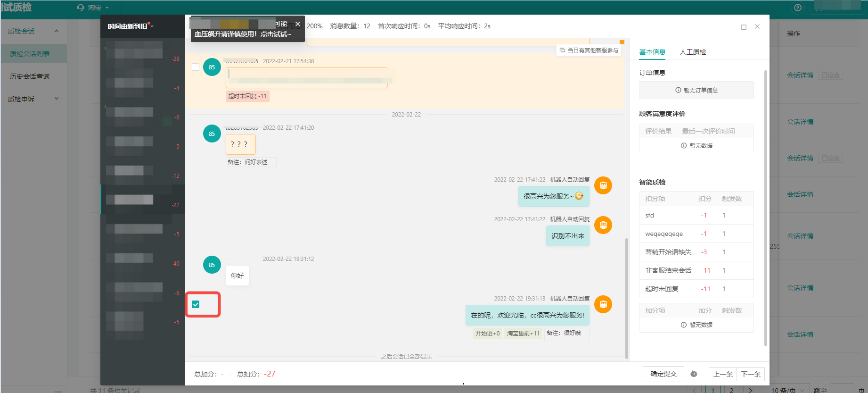Open 质检会话列表 in sidebar
Screen dimensions: 868x393
coord(34,54)
